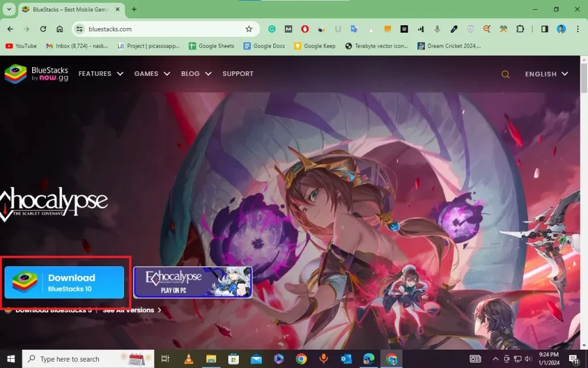Toggle the Chrome side panel
This screenshot has width=588, height=368.
544,29
